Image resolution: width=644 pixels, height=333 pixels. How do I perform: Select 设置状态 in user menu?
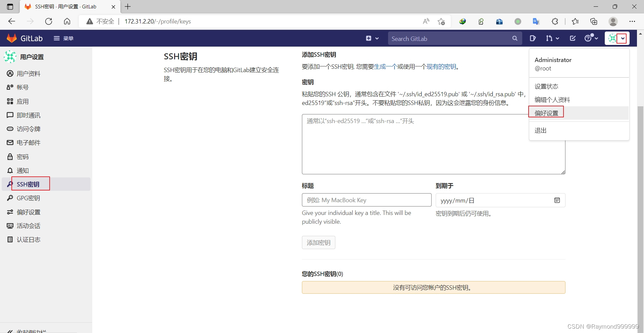(546, 87)
